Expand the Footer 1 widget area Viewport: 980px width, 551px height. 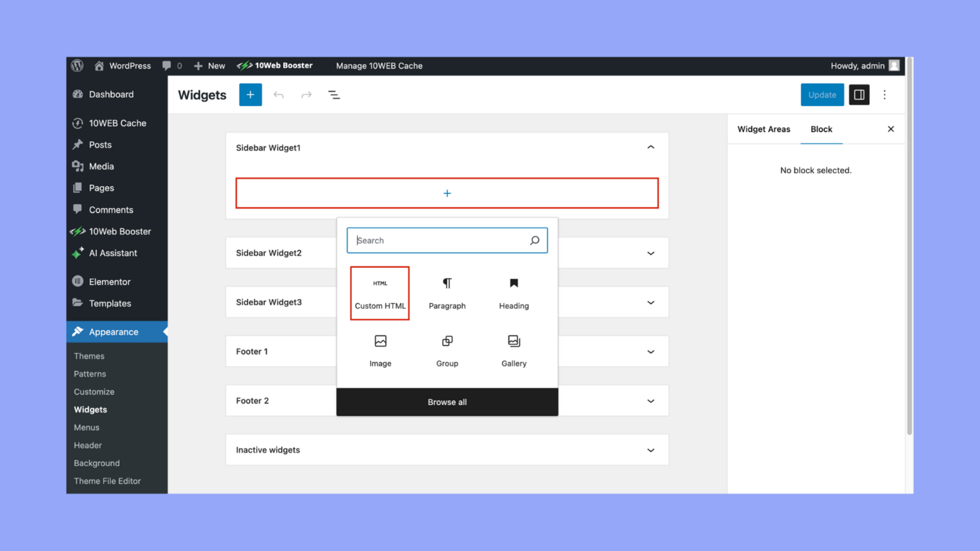coord(650,351)
